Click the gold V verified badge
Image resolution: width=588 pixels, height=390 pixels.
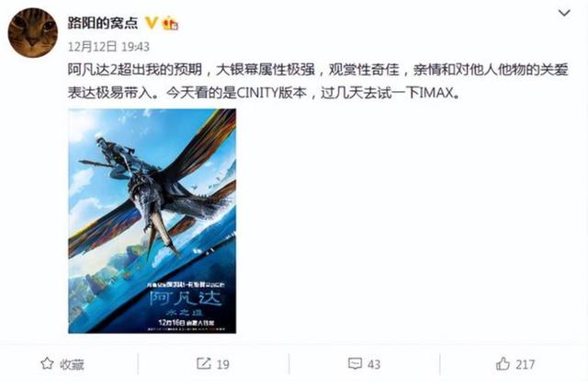pyautogui.click(x=151, y=22)
